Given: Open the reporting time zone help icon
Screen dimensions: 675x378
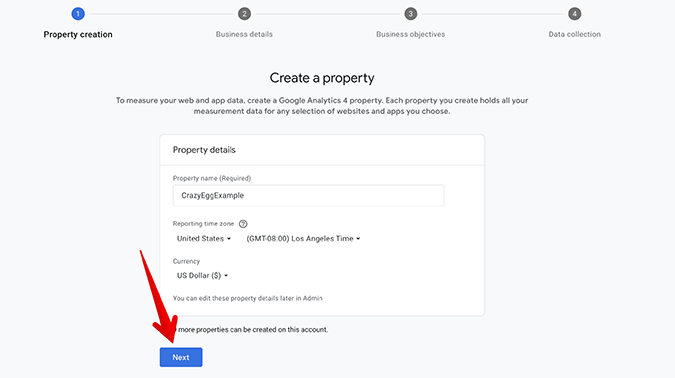Looking at the screenshot, I should tap(243, 224).
